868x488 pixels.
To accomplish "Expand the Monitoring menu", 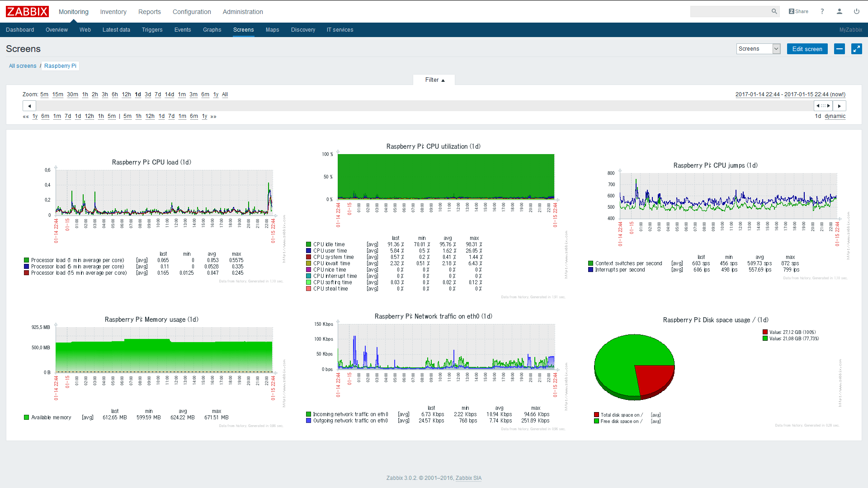I will pos(73,12).
